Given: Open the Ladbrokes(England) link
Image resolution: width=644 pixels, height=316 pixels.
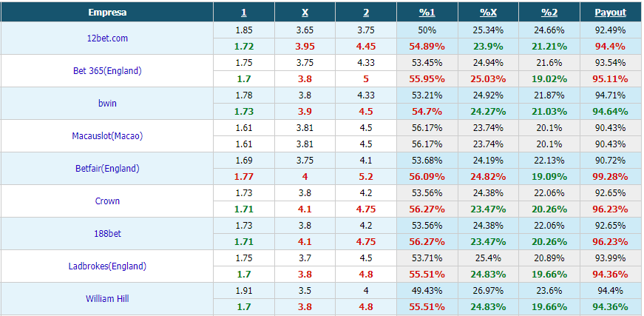Looking at the screenshot, I should coord(107,266).
